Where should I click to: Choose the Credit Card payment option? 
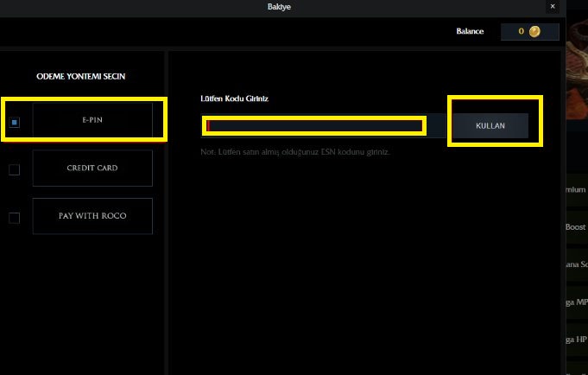[92, 168]
